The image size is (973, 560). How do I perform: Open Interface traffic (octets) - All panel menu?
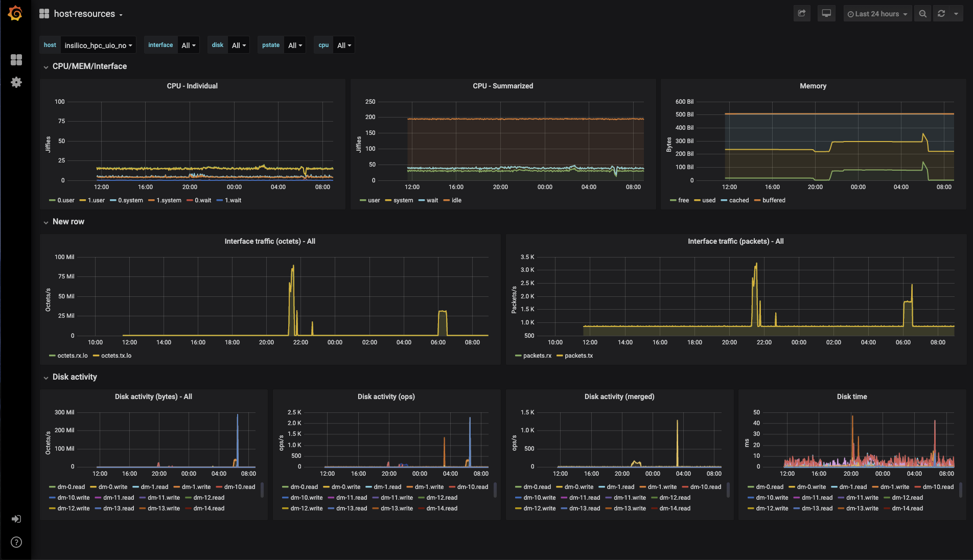click(x=270, y=241)
